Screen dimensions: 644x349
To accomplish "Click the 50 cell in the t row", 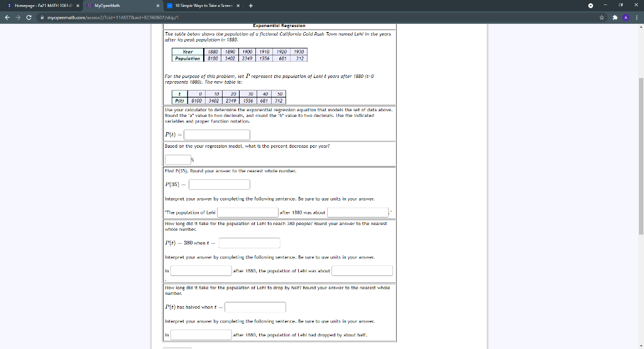I will coord(280,94).
